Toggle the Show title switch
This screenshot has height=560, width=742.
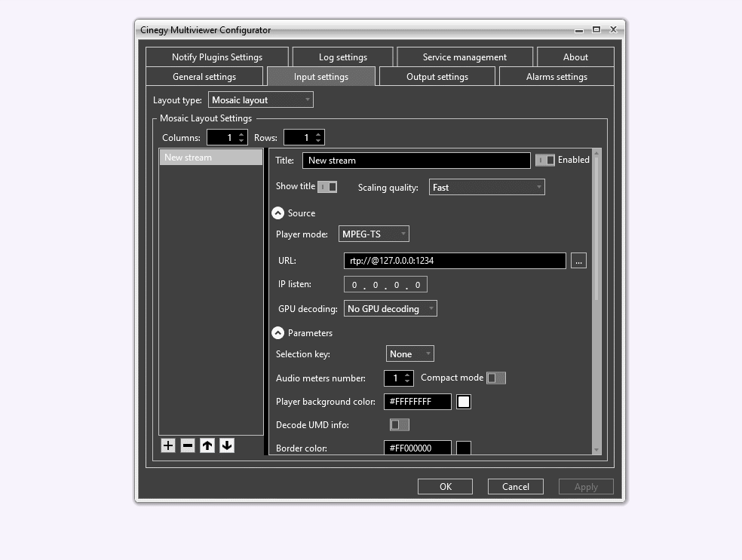[327, 187]
